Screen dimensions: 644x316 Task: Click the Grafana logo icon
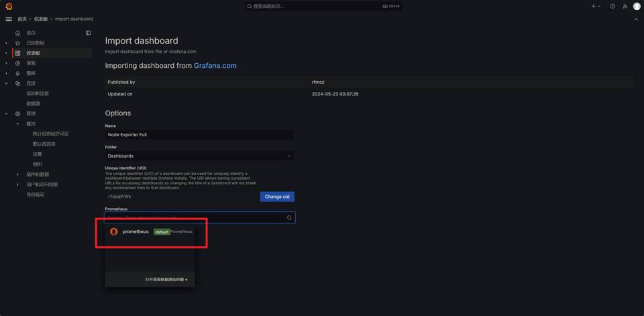9,6
